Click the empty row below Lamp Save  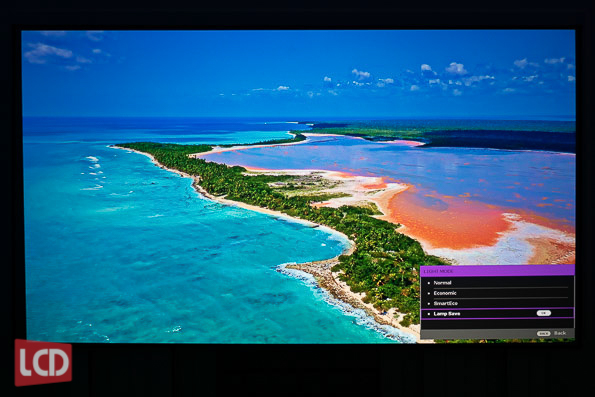point(497,324)
